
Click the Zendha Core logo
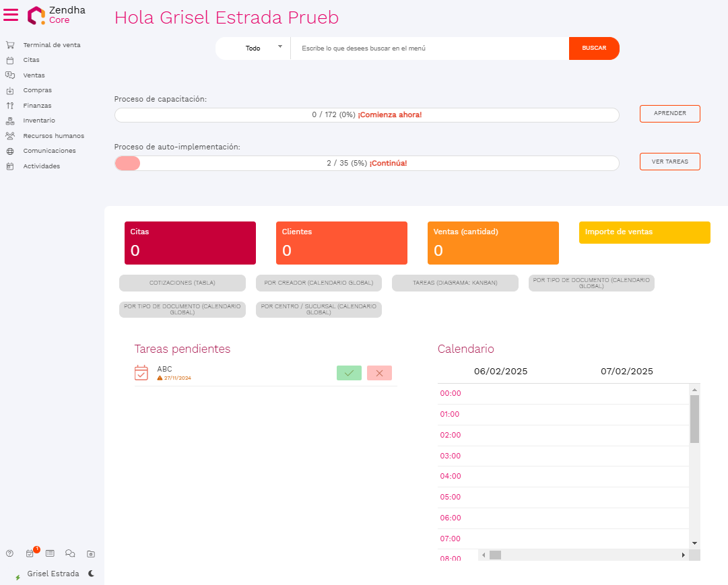pos(57,15)
